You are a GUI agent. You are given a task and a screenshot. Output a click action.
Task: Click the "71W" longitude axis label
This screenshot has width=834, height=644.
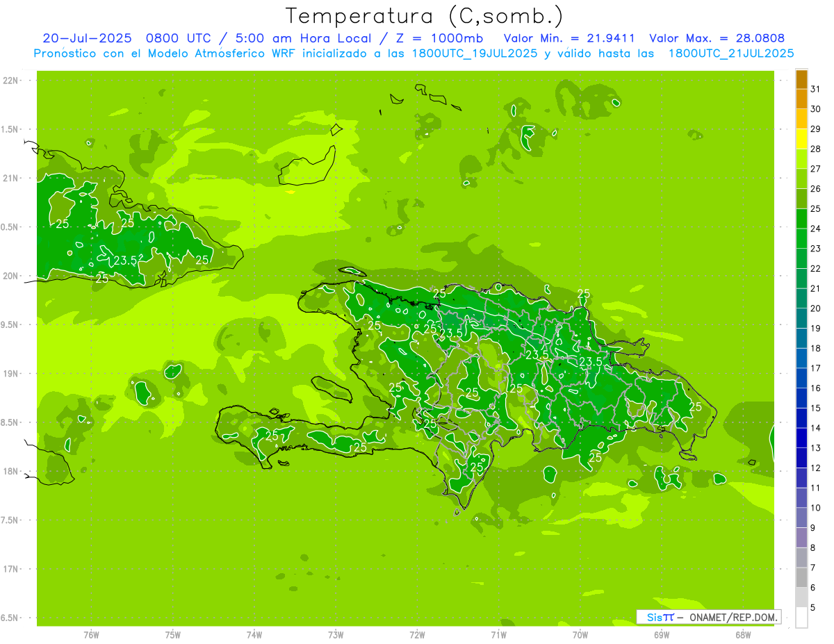[498, 634]
